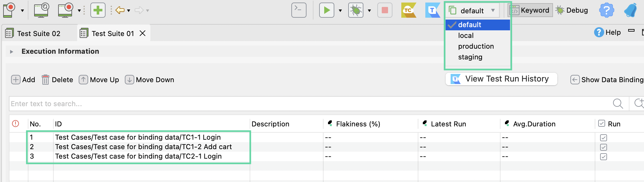Choose production in the profile list
644x182 pixels.
coord(476,46)
